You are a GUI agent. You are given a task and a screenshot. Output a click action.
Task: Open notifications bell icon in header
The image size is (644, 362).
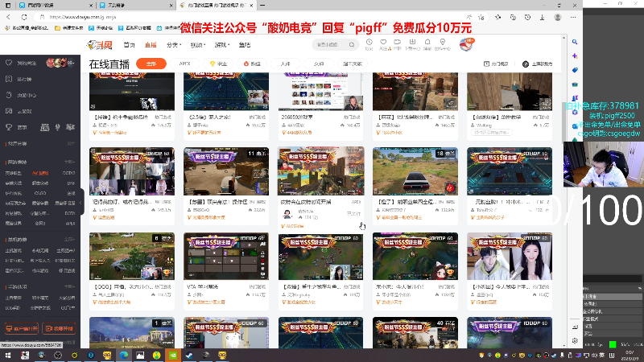(427, 42)
